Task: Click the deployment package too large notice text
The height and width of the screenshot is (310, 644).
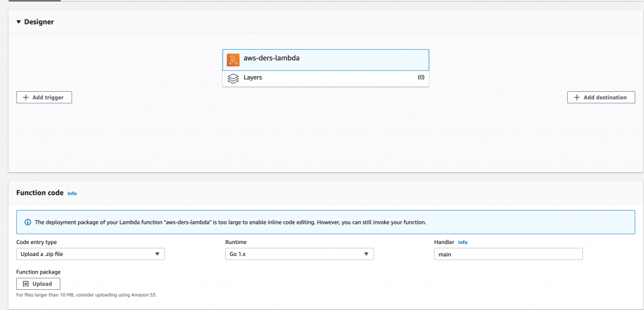Action: [230, 222]
